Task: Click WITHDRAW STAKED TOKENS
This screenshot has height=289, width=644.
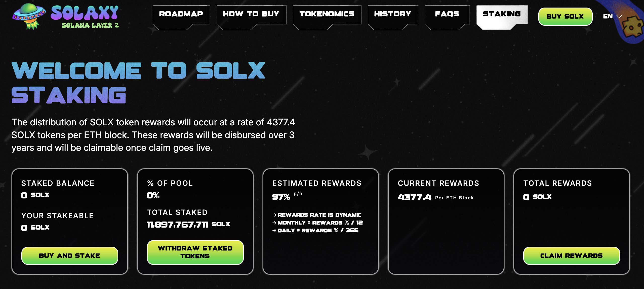Action: point(195,252)
